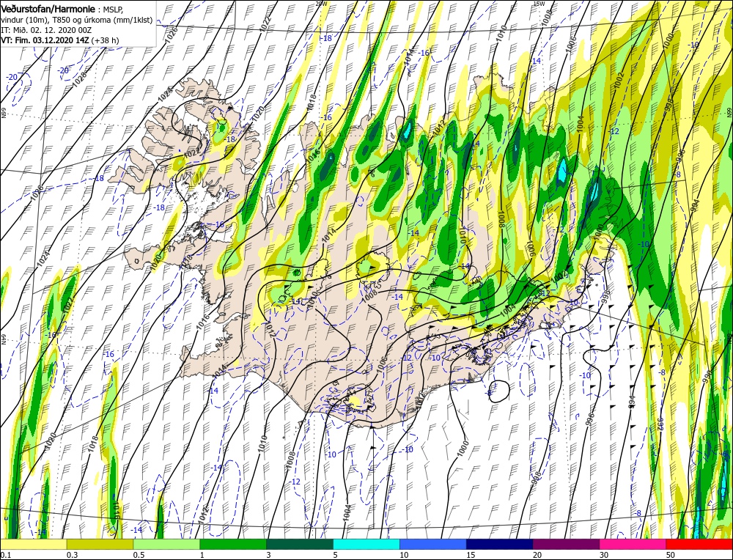
Task: Select the green 1–3 mm legend swatch
Action: [x=233, y=544]
